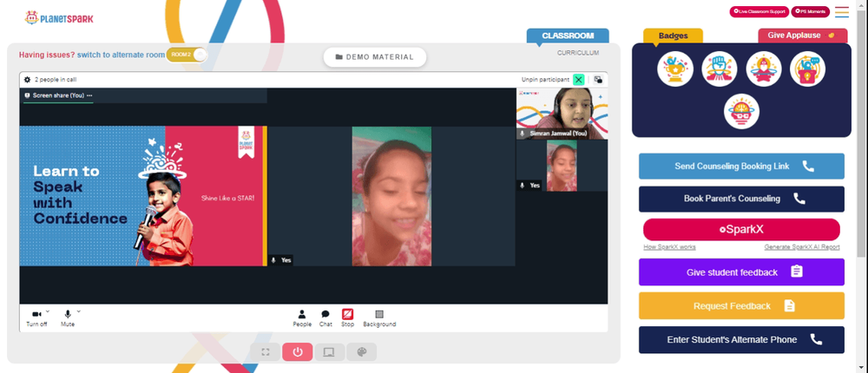Click Enter Student's Alternate Phone button

[x=741, y=340]
